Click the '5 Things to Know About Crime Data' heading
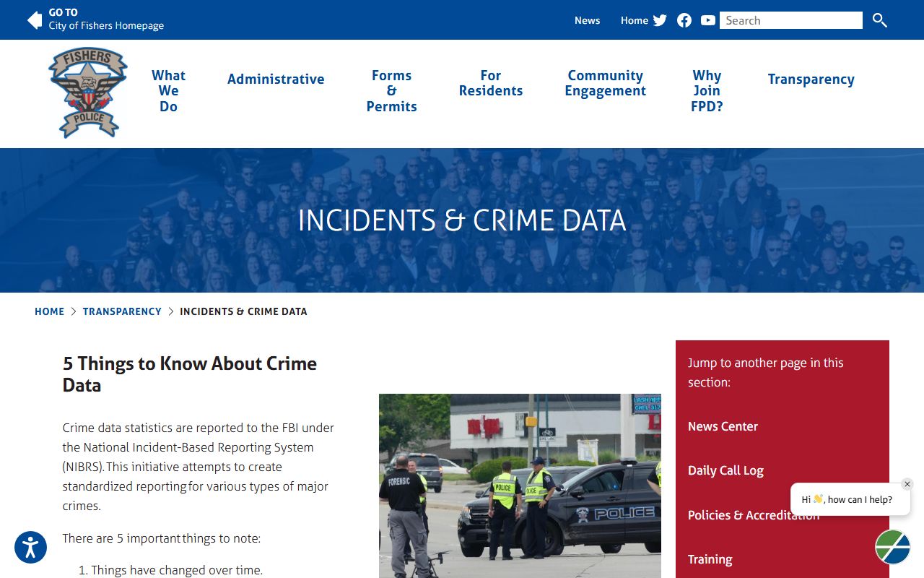Viewport: 924px width, 578px height. click(190, 374)
